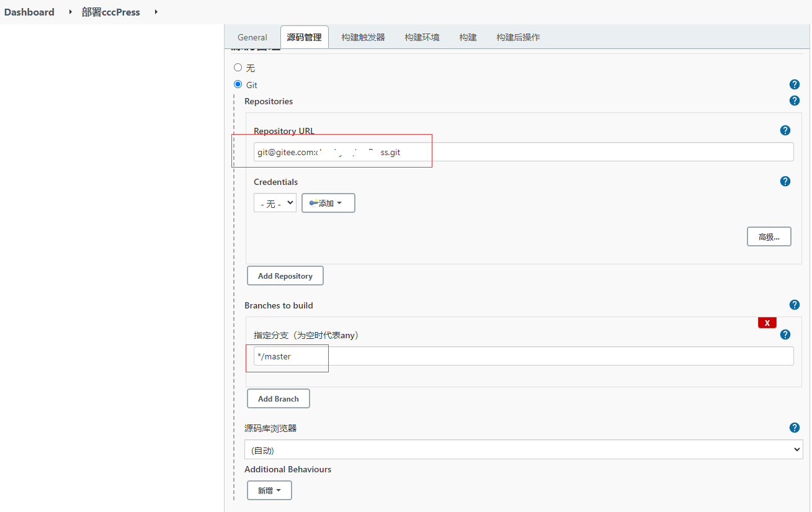Go to Dashboard breadcrumb link
The image size is (812, 512).
tap(29, 12)
